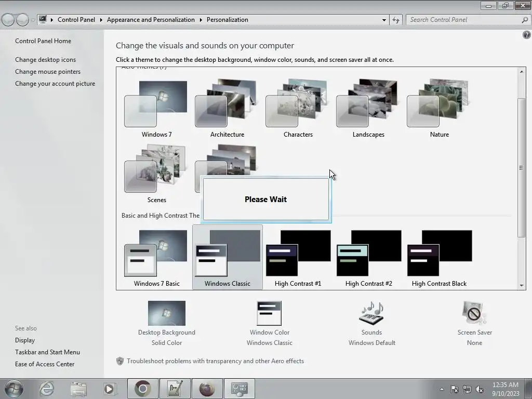The image size is (532, 399).
Task: Click the Help question mark icon
Action: [x=527, y=35]
